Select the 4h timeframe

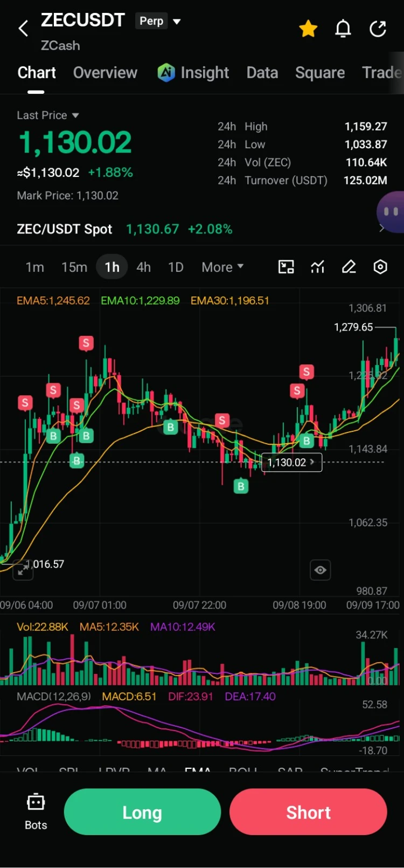143,267
